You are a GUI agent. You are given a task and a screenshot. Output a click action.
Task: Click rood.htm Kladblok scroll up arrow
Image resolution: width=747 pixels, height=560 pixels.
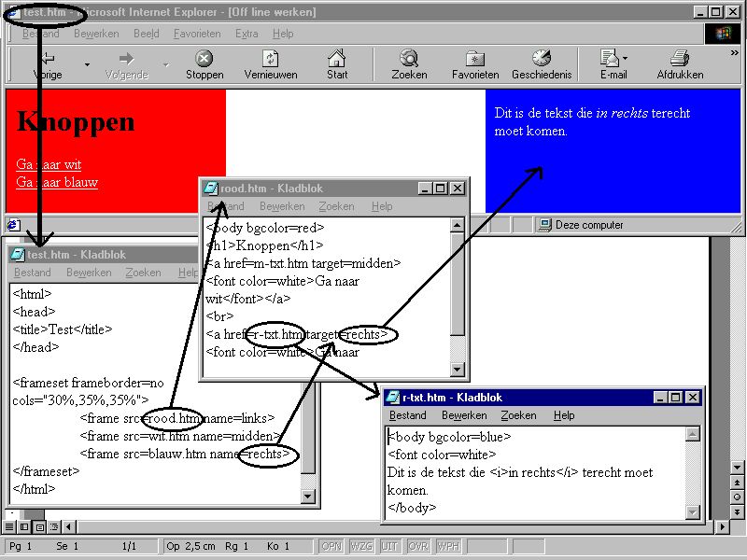(458, 225)
